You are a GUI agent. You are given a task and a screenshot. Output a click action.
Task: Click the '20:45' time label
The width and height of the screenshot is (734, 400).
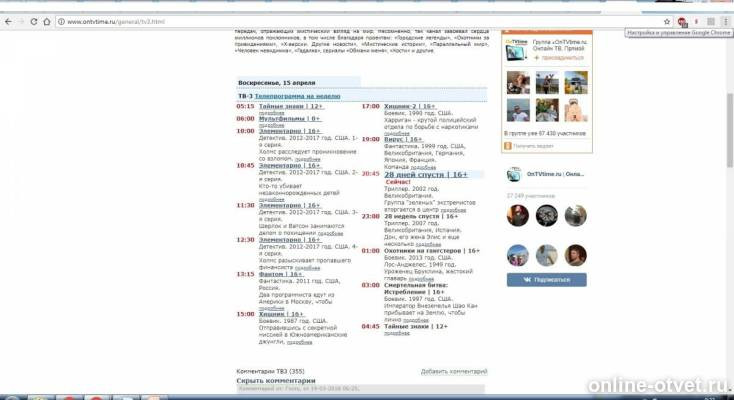coord(370,174)
